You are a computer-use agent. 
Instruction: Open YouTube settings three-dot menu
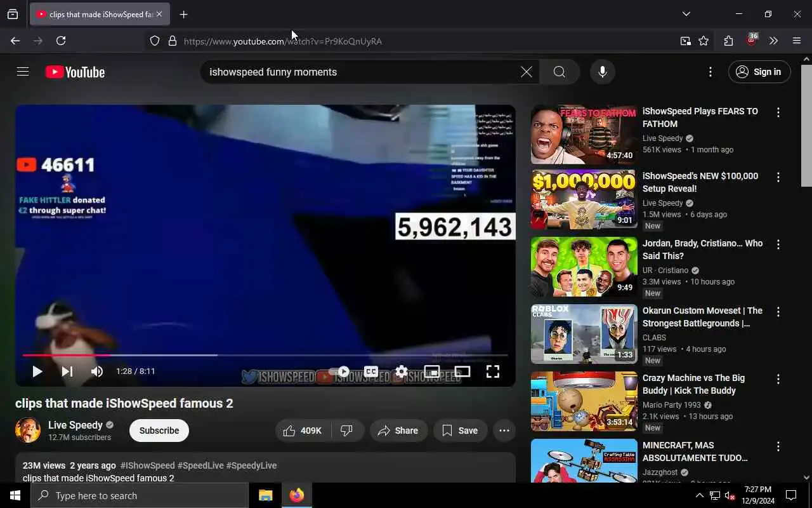tap(710, 72)
